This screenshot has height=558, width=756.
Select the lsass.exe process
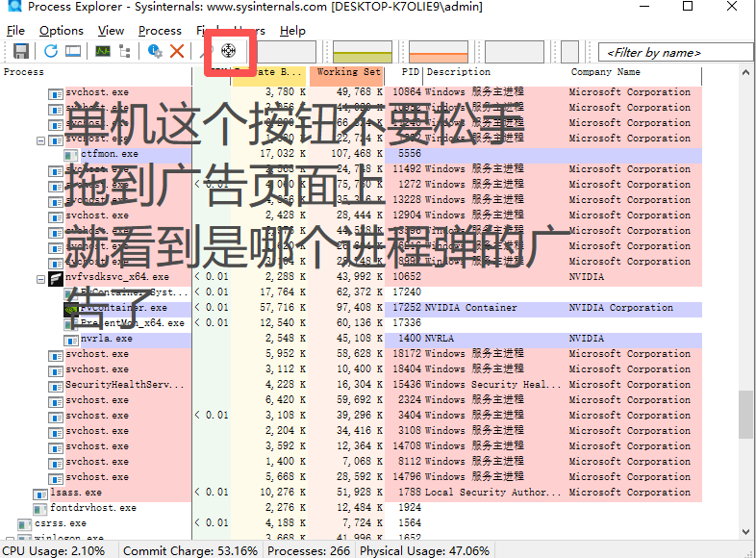(x=76, y=493)
